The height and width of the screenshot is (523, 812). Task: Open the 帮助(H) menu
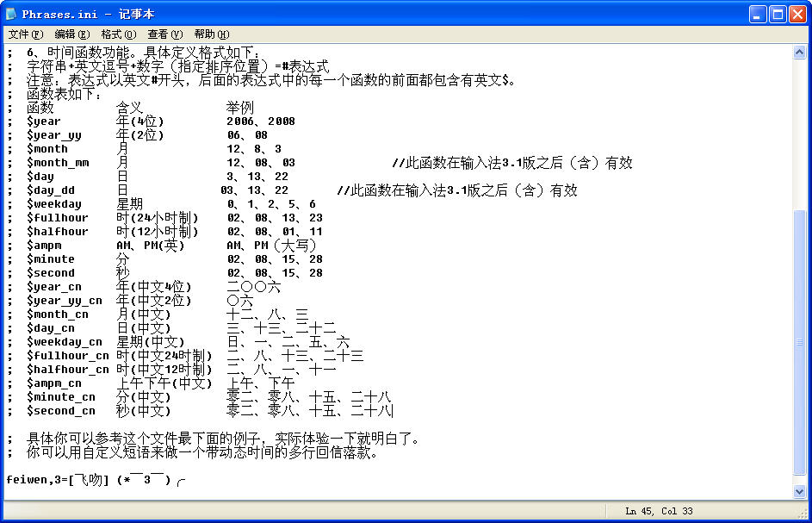click(x=212, y=34)
